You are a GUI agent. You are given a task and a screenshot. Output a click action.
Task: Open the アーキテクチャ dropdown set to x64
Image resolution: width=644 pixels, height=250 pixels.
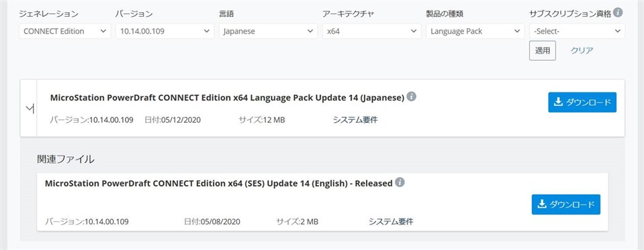(372, 31)
